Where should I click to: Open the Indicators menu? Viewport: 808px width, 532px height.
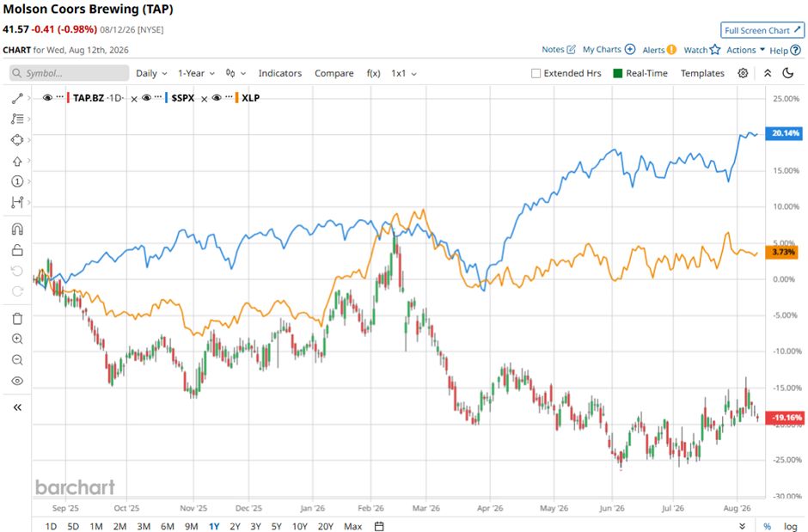[x=280, y=73]
